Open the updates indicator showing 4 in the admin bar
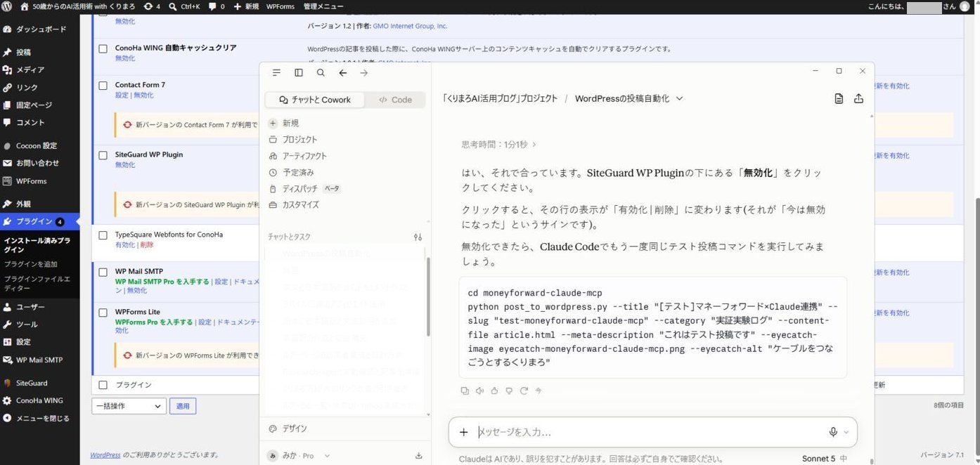980x465 pixels. tap(151, 6)
